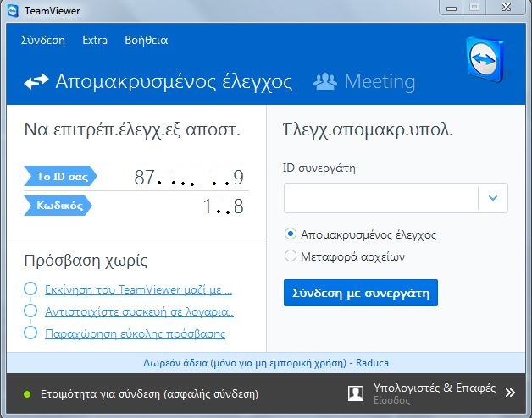Click the green ready status indicator
Screen dimensions: 532x418
27,394
